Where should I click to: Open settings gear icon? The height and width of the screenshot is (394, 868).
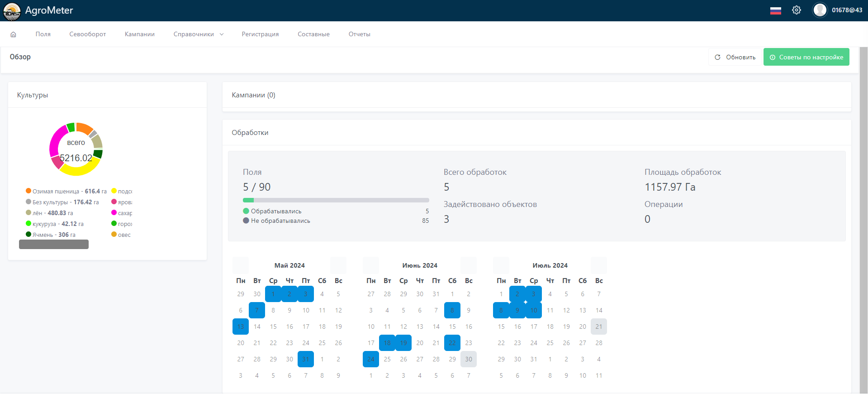click(796, 10)
